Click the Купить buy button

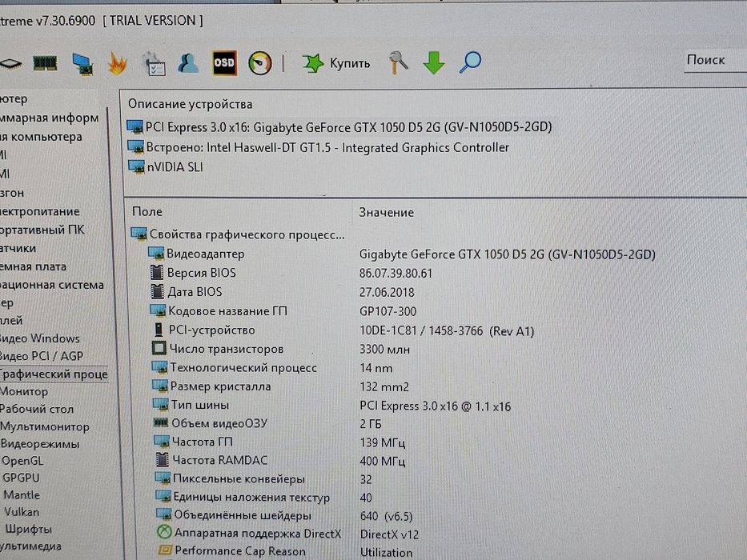point(335,63)
